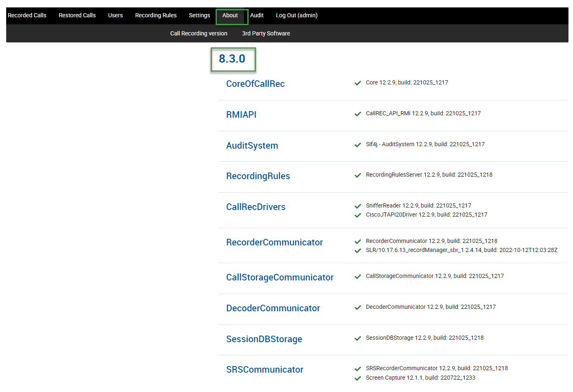Log out of the admin account

[296, 15]
